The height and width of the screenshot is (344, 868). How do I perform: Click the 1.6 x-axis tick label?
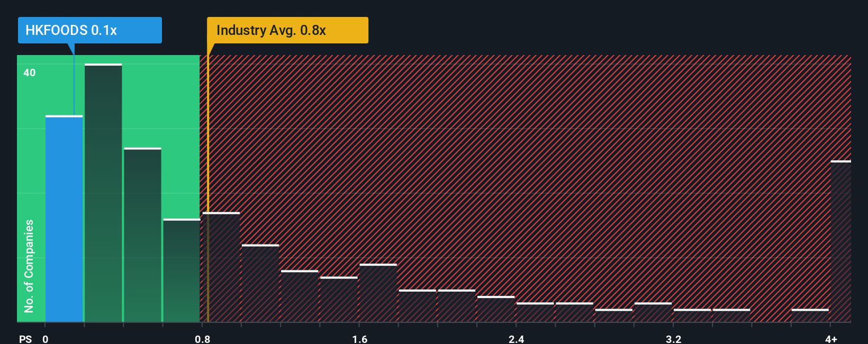pos(359,339)
